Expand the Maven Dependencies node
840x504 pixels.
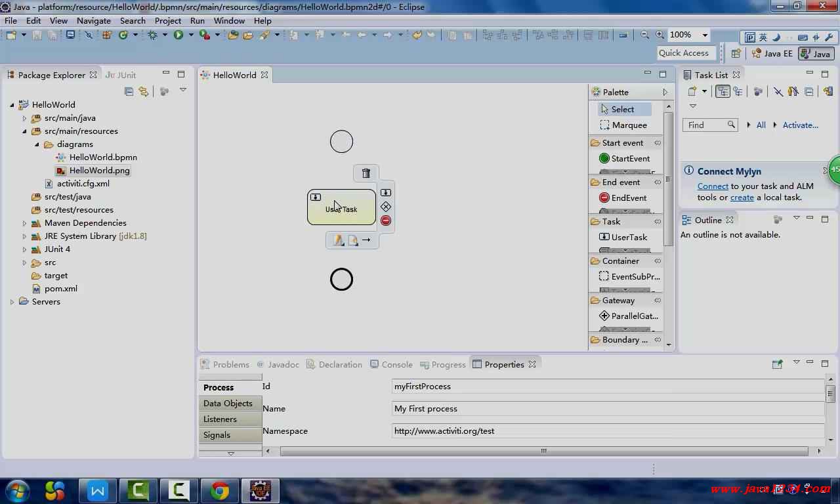point(24,223)
